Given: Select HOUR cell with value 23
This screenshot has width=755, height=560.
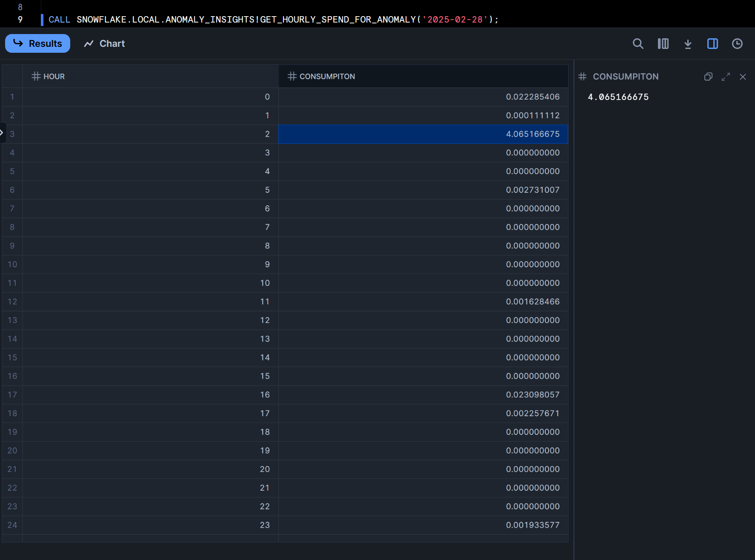Looking at the screenshot, I should coord(150,525).
